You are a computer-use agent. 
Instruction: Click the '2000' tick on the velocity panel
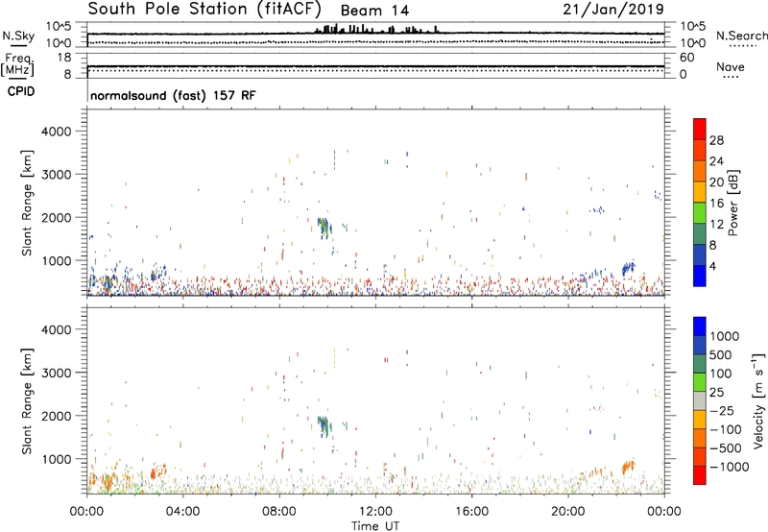click(56, 416)
